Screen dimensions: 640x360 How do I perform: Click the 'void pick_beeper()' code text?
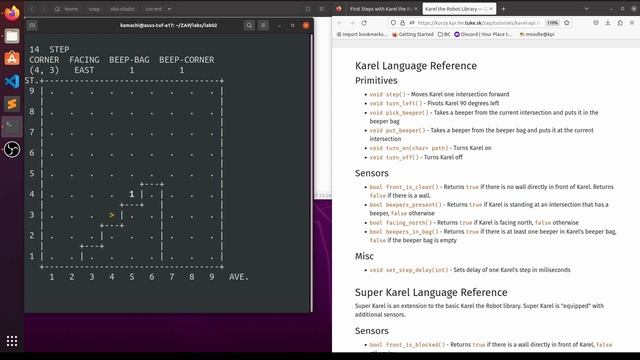pos(399,112)
